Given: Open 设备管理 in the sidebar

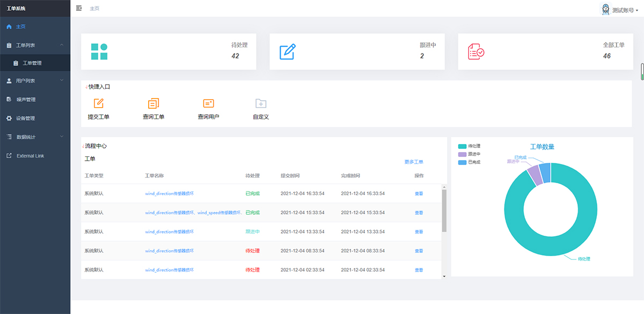Looking at the screenshot, I should (x=25, y=118).
